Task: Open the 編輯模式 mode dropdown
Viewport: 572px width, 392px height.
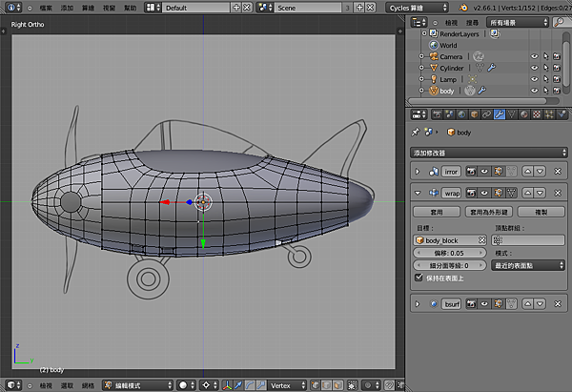Action: [137, 385]
